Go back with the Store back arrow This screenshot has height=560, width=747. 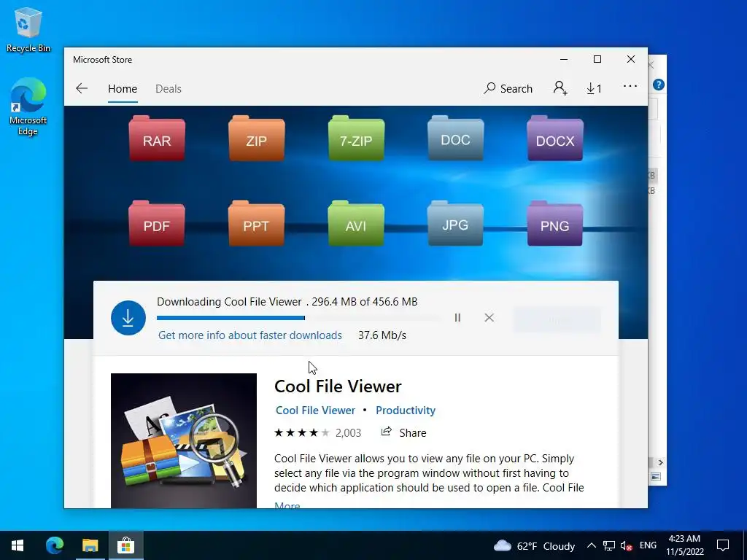[x=82, y=88]
